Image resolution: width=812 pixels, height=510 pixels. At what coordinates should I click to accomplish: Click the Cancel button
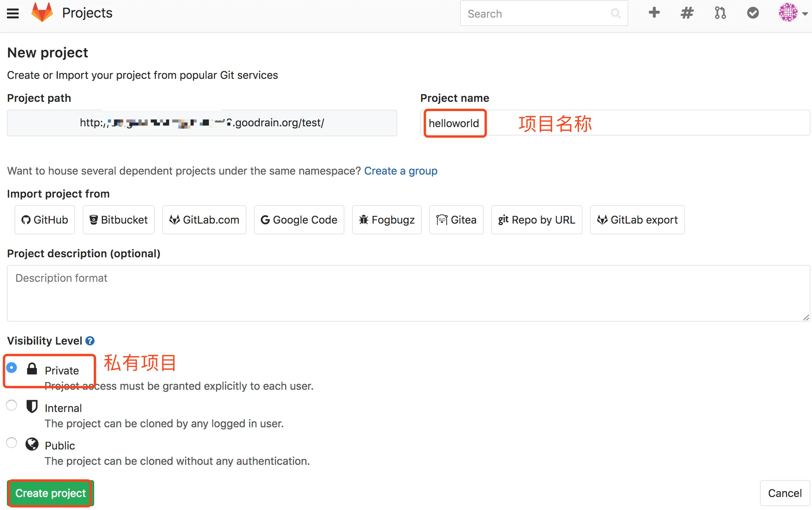pos(784,493)
